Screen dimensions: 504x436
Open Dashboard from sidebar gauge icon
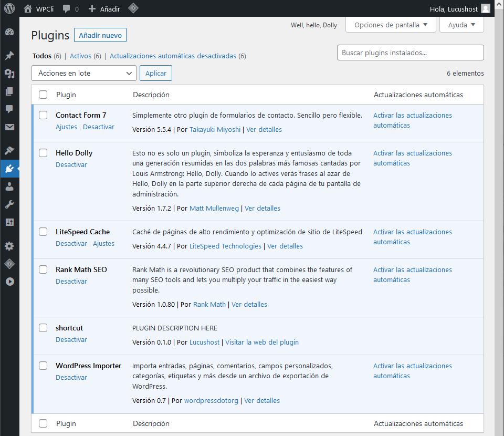(x=9, y=32)
